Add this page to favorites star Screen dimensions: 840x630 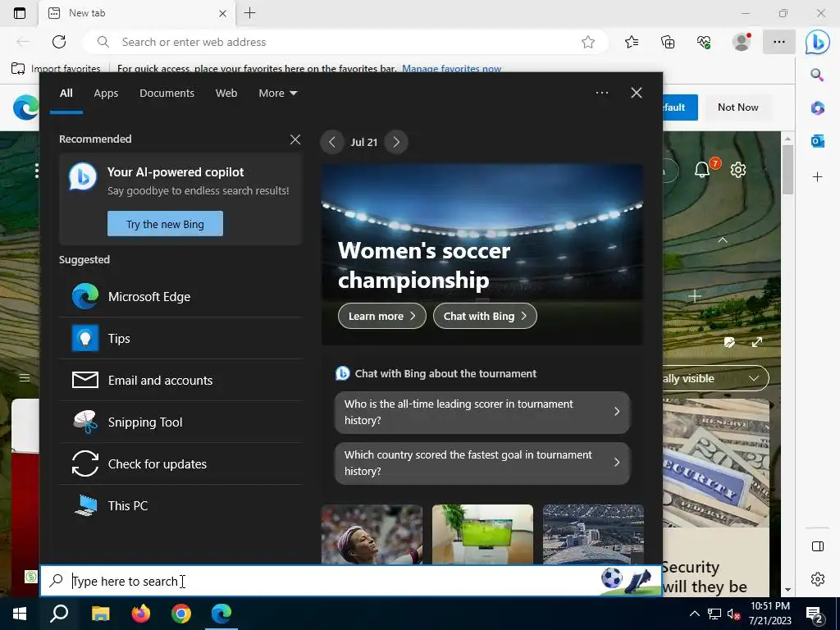(588, 43)
